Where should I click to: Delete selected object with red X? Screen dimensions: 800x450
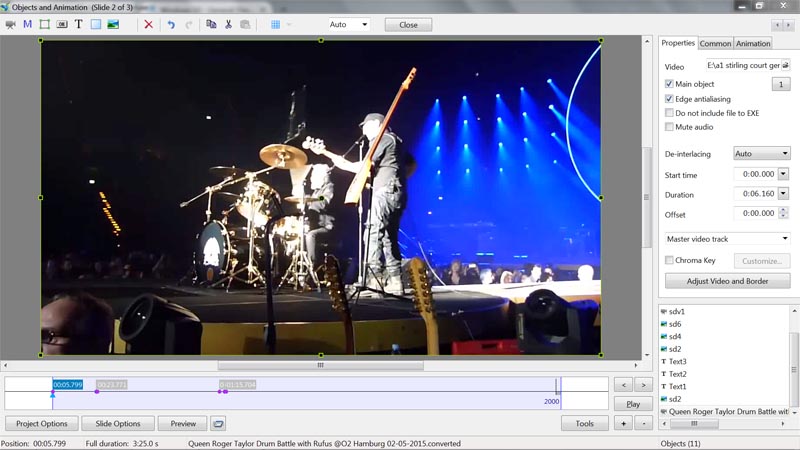point(148,24)
